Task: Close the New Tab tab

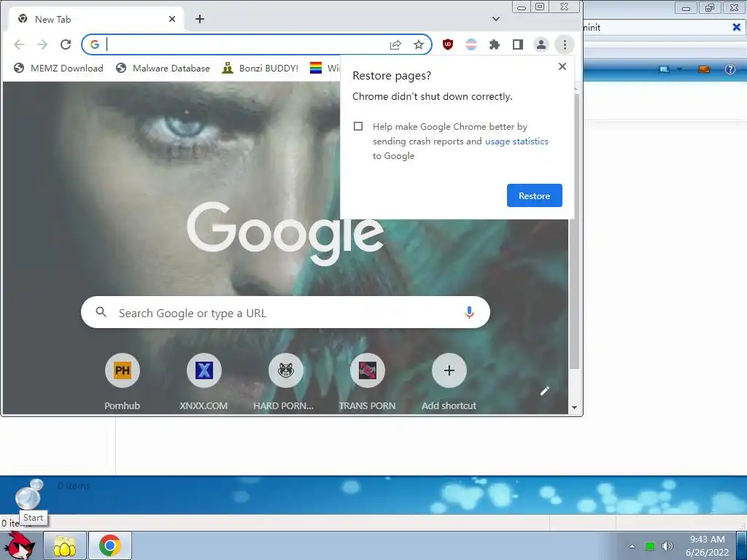Action: click(x=172, y=19)
